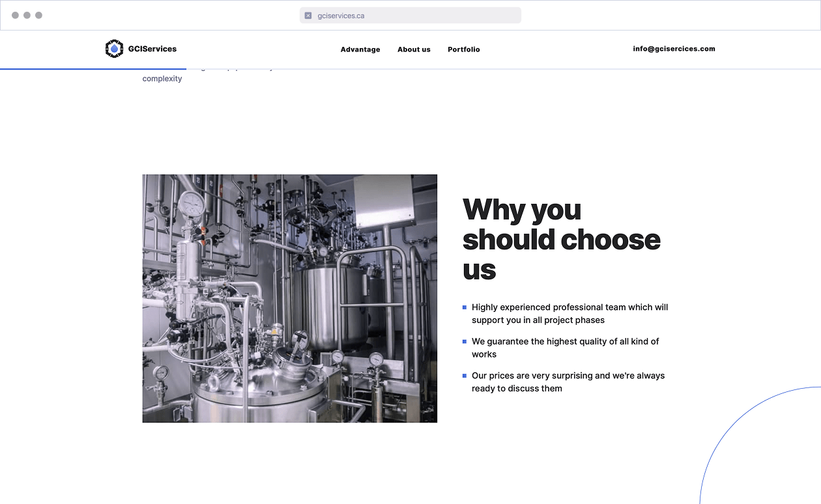The image size is (821, 504).
Task: Click the GCIServices gear logo icon
Action: tap(114, 49)
